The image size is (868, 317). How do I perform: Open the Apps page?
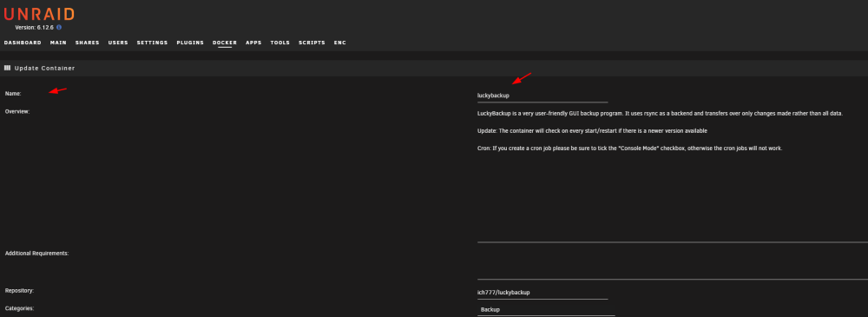[253, 43]
